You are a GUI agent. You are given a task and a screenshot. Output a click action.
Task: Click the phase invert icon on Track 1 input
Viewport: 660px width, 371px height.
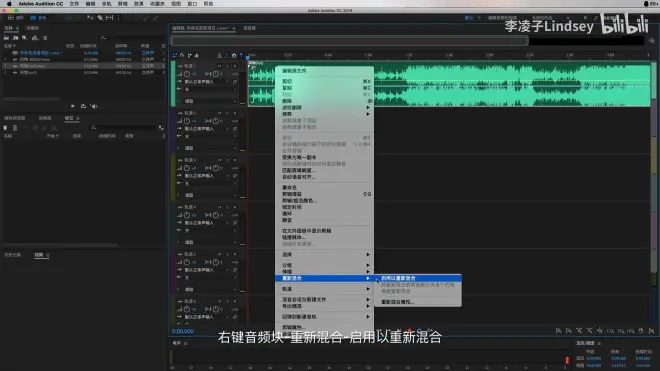tap(235, 82)
